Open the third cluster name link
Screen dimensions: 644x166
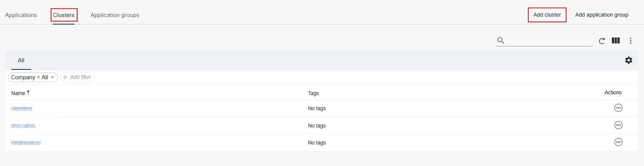coord(26,143)
